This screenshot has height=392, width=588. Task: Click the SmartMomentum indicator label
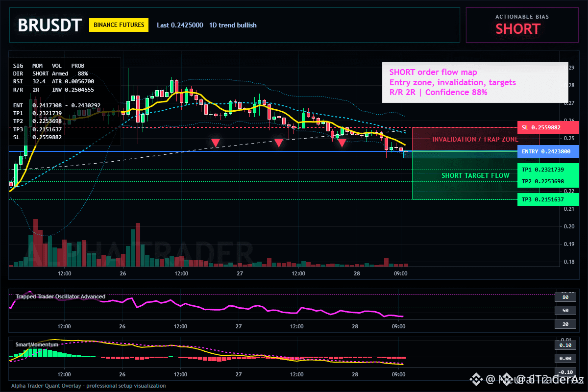point(37,344)
